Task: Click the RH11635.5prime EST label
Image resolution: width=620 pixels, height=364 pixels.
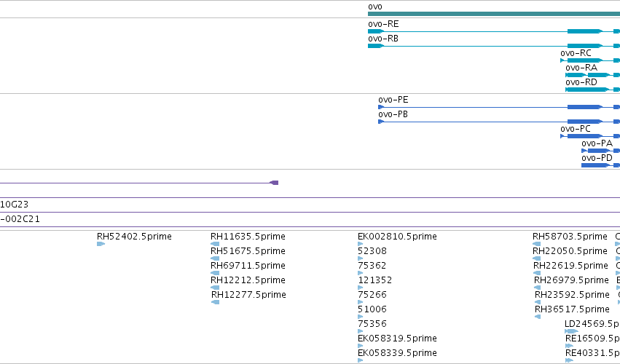Action: [248, 237]
